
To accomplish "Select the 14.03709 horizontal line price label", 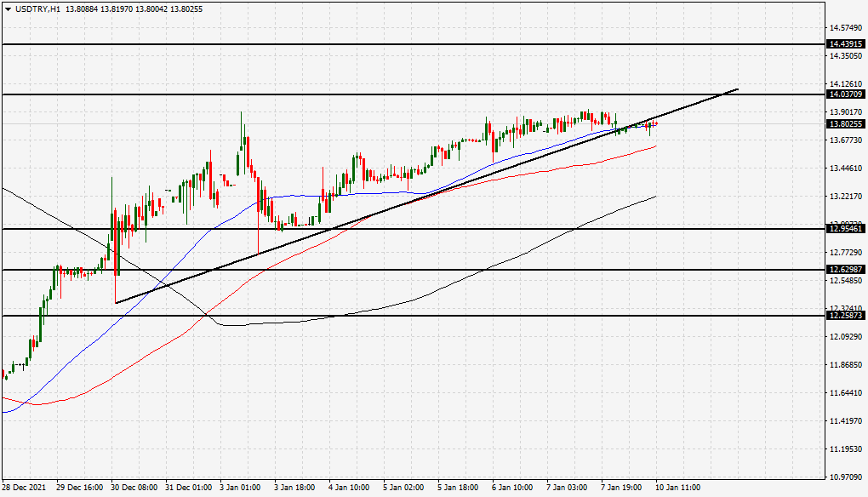I will point(845,94).
